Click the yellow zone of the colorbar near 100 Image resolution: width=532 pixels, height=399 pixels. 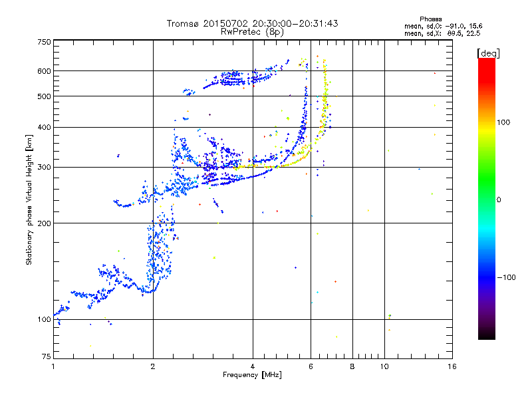coord(487,129)
